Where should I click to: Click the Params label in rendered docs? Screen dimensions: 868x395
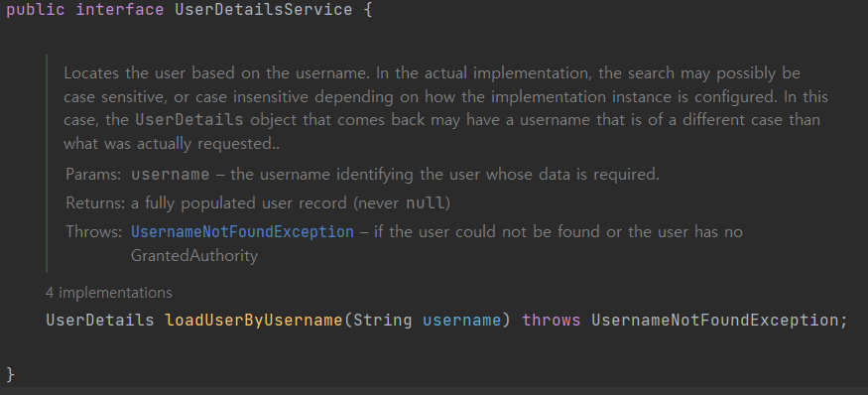click(93, 175)
